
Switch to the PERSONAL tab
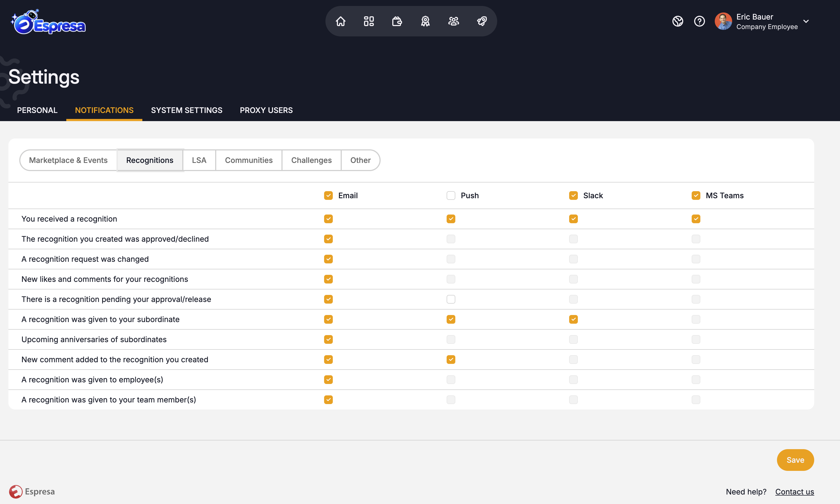click(x=37, y=110)
